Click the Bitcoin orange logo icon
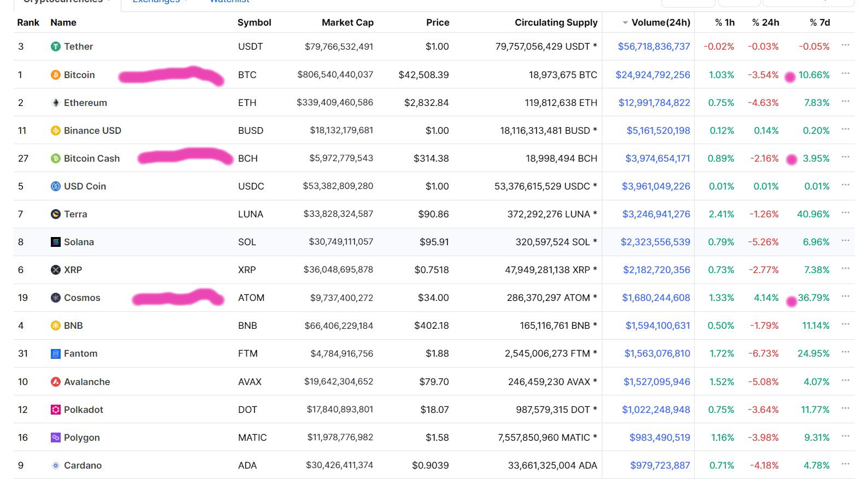868x479 pixels. [55, 75]
